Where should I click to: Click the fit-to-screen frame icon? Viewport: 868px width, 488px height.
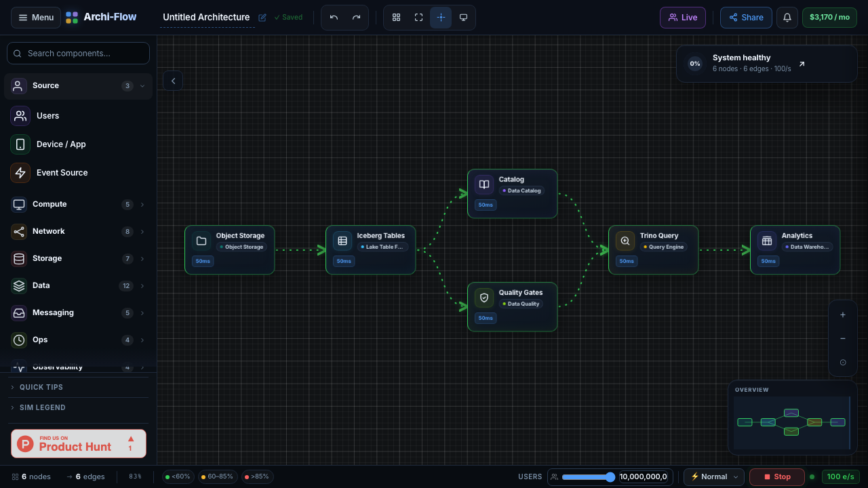tap(418, 18)
